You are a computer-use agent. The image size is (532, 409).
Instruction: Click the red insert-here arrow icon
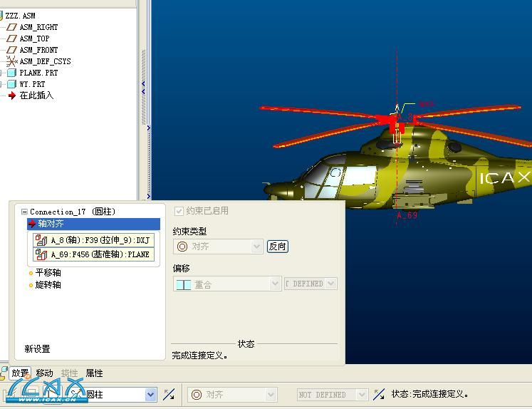[x=12, y=95]
